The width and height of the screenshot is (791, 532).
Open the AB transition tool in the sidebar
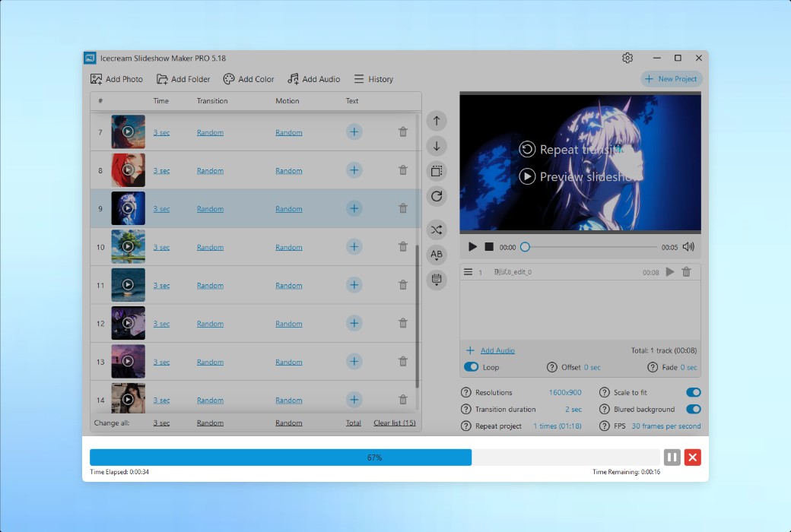436,255
